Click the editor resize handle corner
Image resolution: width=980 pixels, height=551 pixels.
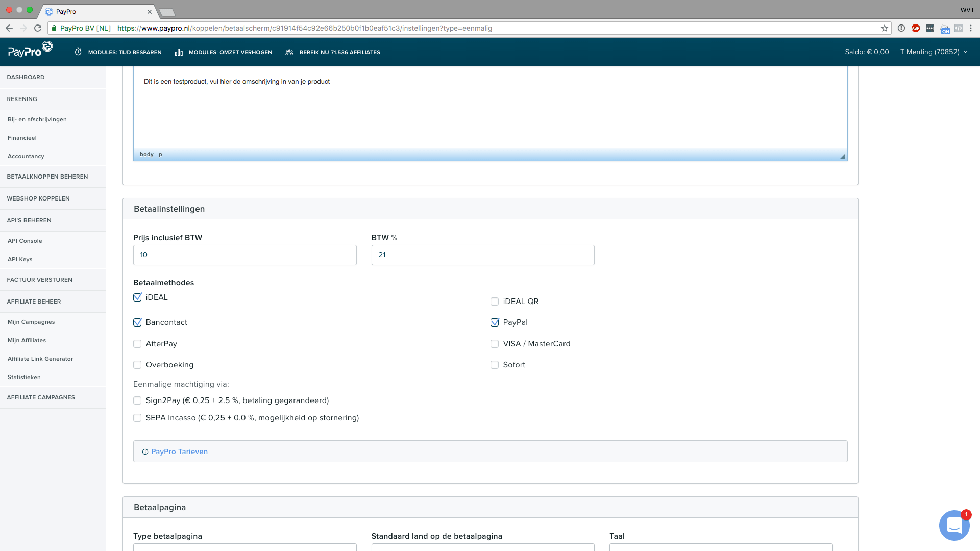pos(843,156)
